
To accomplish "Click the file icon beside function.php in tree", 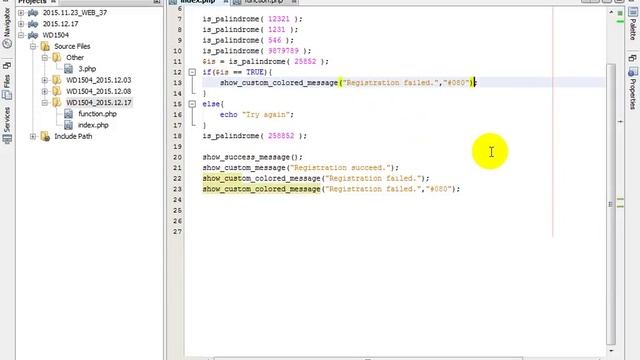I will [69, 114].
